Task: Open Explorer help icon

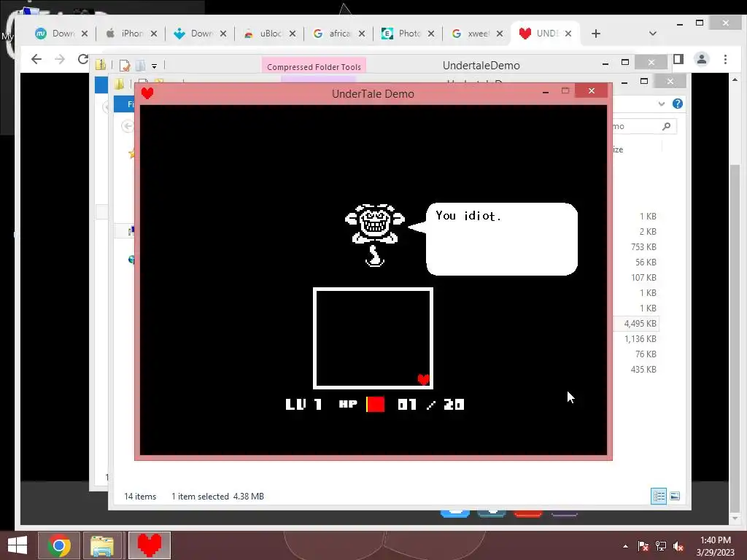Action: pyautogui.click(x=678, y=104)
